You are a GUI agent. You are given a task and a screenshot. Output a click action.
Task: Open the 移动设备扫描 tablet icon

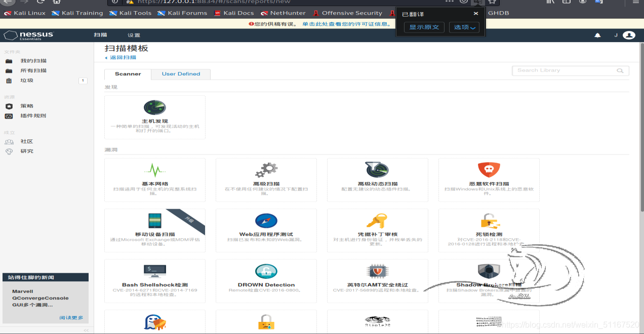pos(154,221)
